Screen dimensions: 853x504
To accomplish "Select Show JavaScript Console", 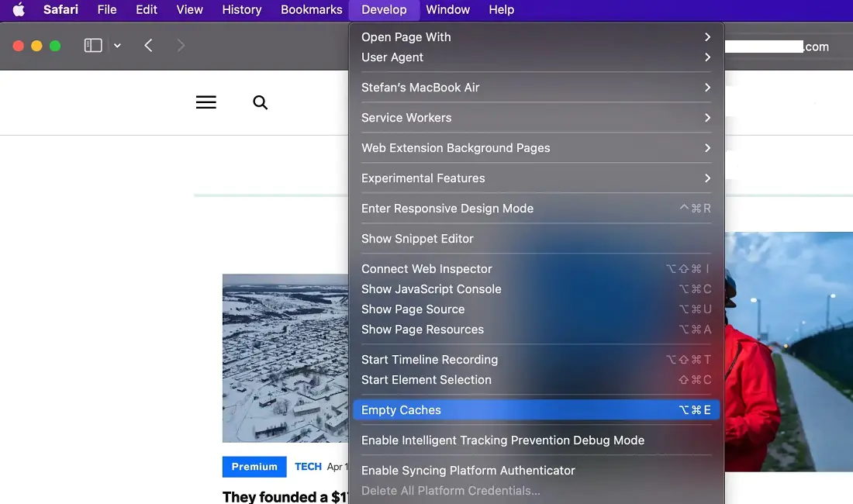I will 536,289.
